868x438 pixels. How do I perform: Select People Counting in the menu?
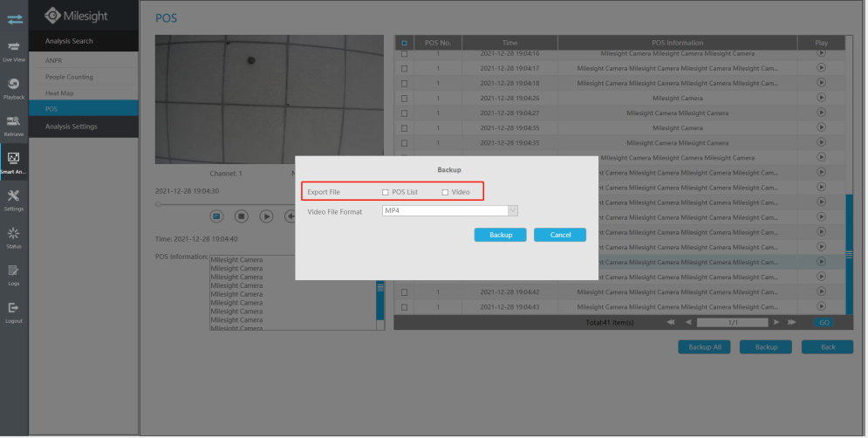pos(84,77)
